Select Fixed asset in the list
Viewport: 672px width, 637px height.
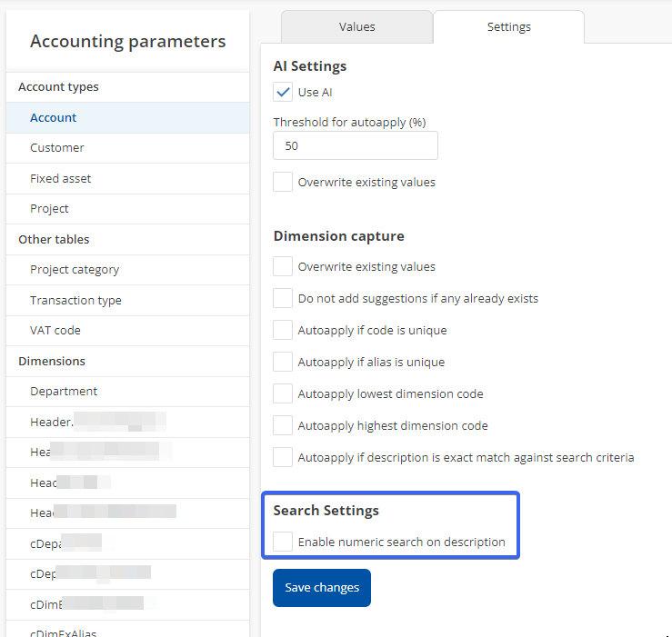(x=61, y=178)
